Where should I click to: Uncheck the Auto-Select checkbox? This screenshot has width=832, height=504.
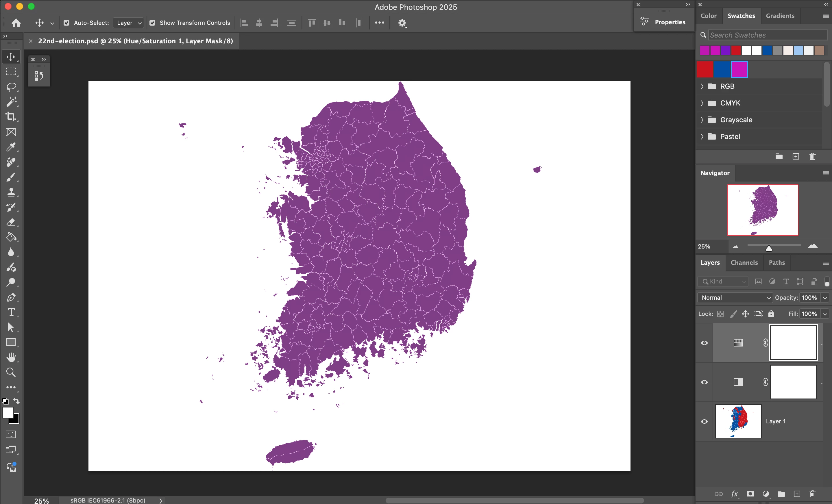66,23
